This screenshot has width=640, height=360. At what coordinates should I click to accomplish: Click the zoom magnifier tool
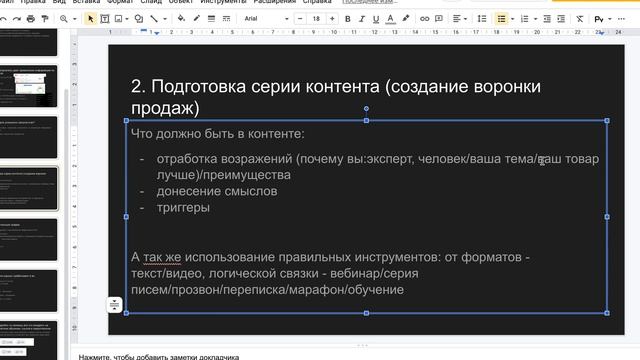click(64, 19)
